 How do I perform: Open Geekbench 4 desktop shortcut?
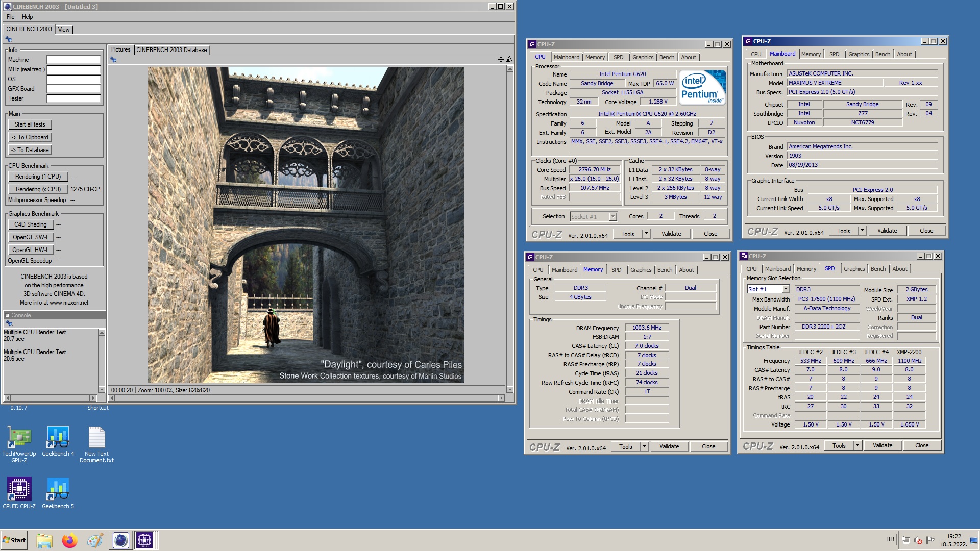tap(58, 441)
